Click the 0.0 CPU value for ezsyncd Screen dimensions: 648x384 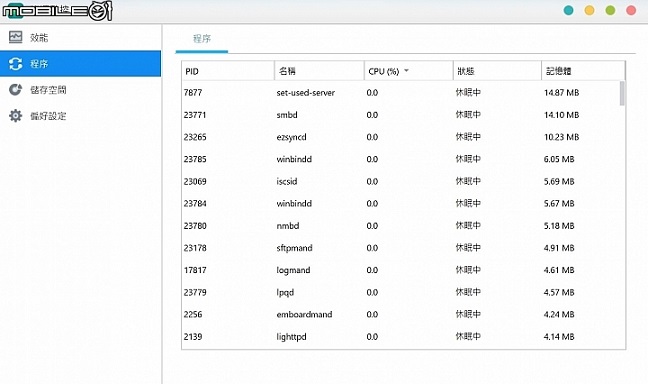click(x=372, y=137)
